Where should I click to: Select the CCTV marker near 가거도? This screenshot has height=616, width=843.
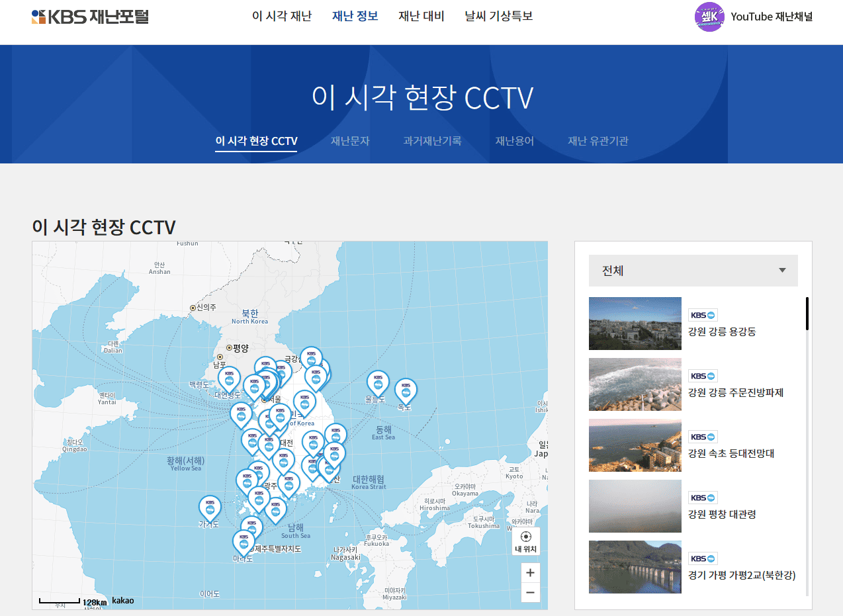pos(210,506)
